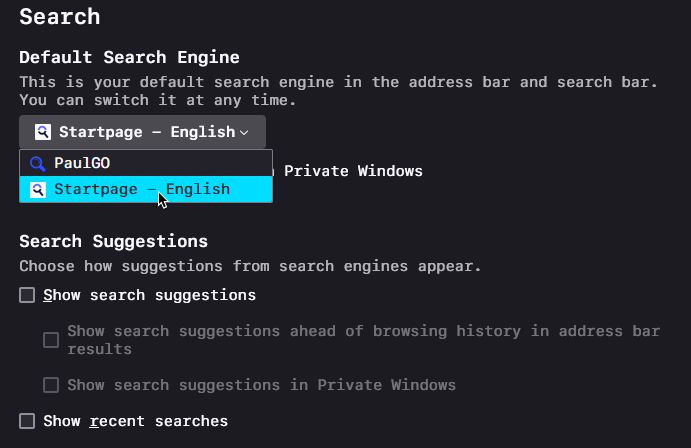Choose Startpage – English in the list

pyautogui.click(x=146, y=189)
